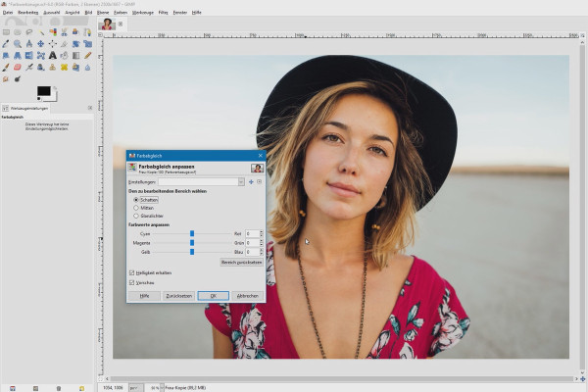Select the Dodge/Burn tool
This screenshot has height=392, width=588.
[x=18, y=78]
